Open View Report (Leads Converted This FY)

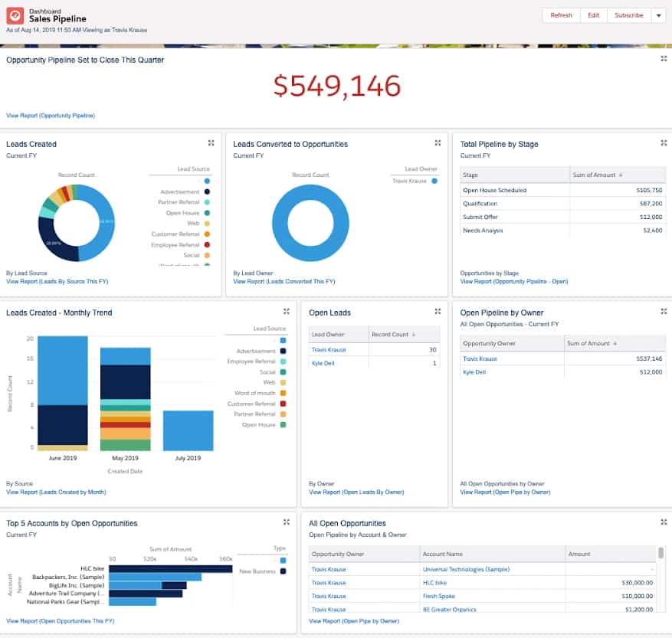pos(284,282)
